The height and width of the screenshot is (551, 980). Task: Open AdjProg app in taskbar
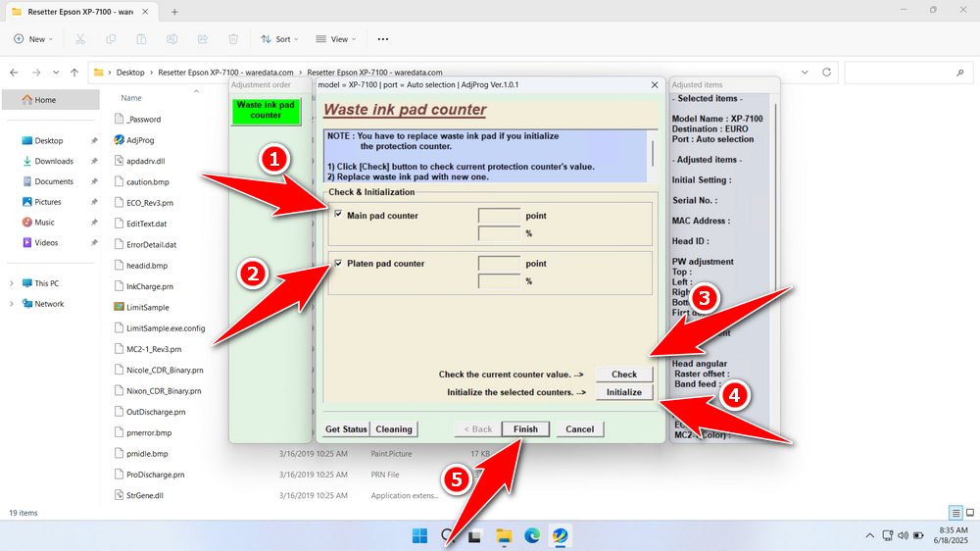click(560, 536)
